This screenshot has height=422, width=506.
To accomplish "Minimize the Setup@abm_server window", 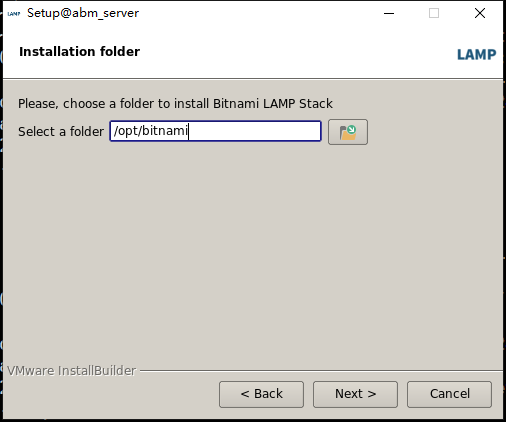I will click(x=389, y=13).
